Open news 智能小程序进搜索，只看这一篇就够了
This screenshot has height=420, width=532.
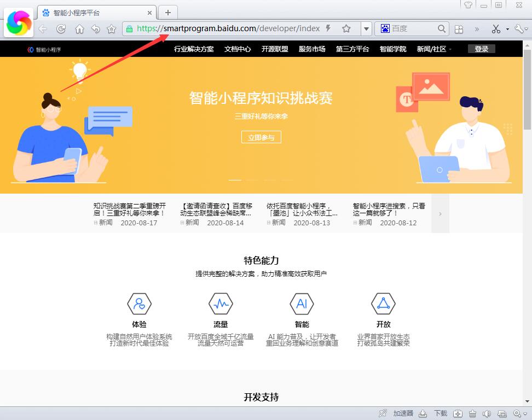point(389,209)
